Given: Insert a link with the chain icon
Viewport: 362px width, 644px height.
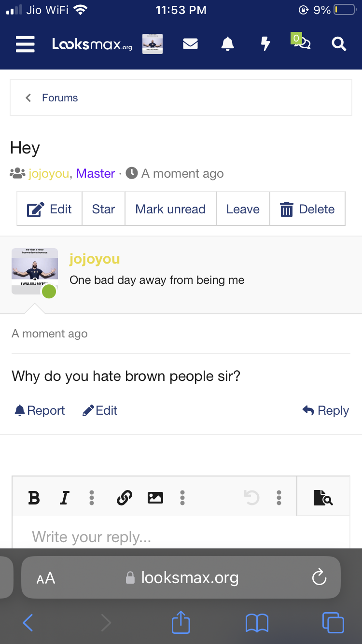Looking at the screenshot, I should point(125,497).
